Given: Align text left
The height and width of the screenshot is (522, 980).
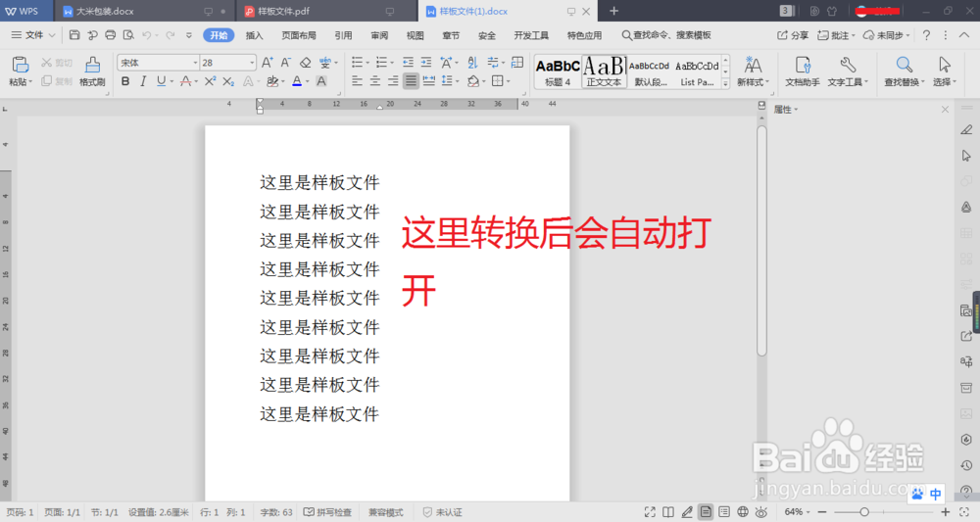Looking at the screenshot, I should click(x=357, y=80).
